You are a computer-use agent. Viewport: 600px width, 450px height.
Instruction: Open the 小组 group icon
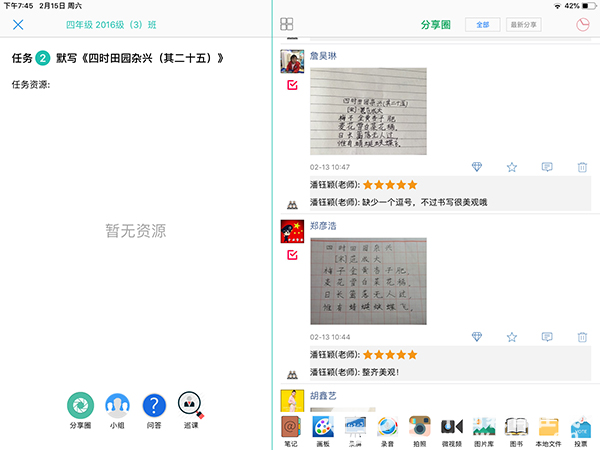coord(117,405)
